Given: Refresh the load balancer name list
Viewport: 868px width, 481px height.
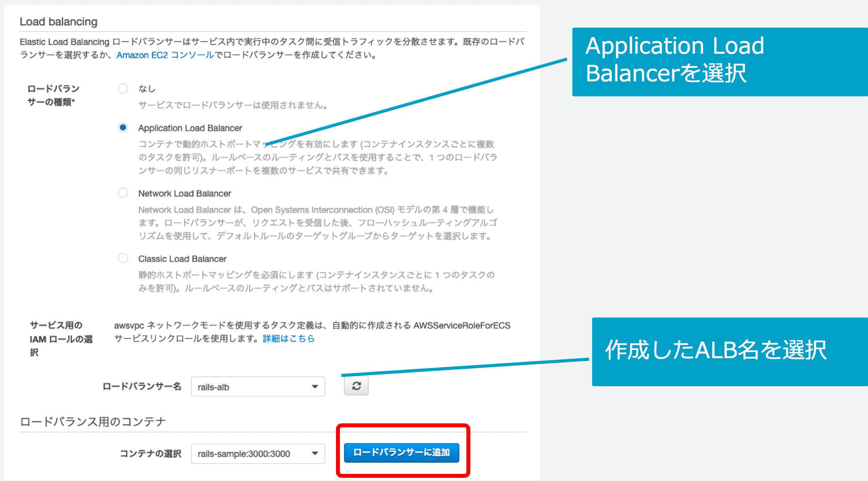Looking at the screenshot, I should tap(356, 386).
